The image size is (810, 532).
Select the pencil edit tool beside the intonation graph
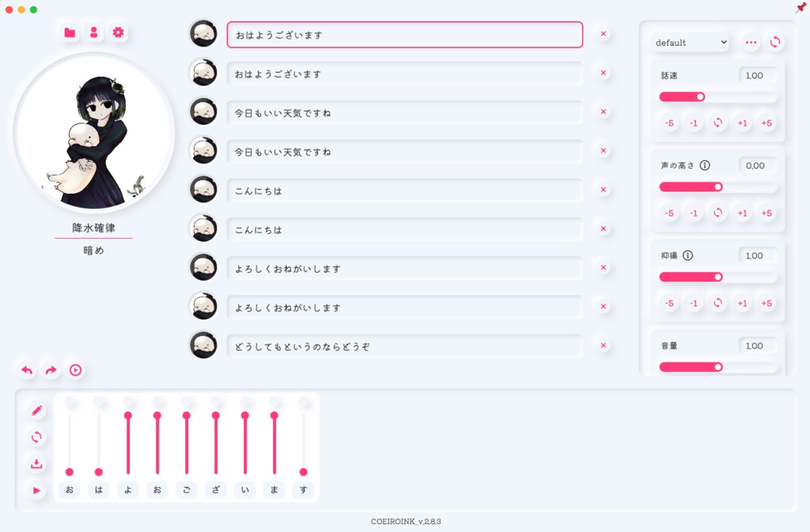click(36, 410)
